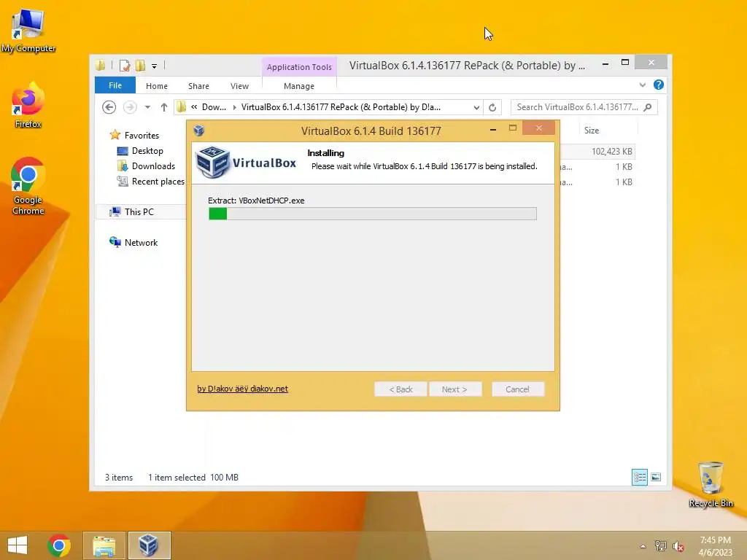Click the address bar path text
The height and width of the screenshot is (560, 747).
341,107
